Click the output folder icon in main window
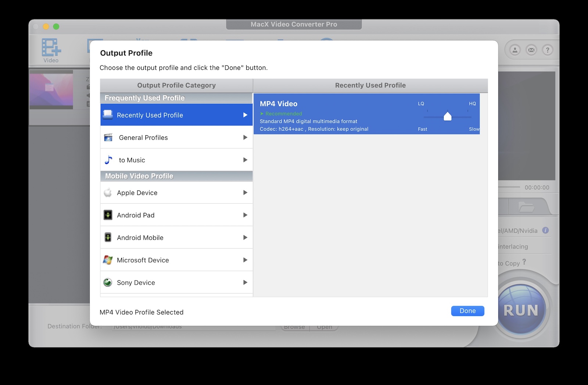588x385 pixels. click(526, 207)
